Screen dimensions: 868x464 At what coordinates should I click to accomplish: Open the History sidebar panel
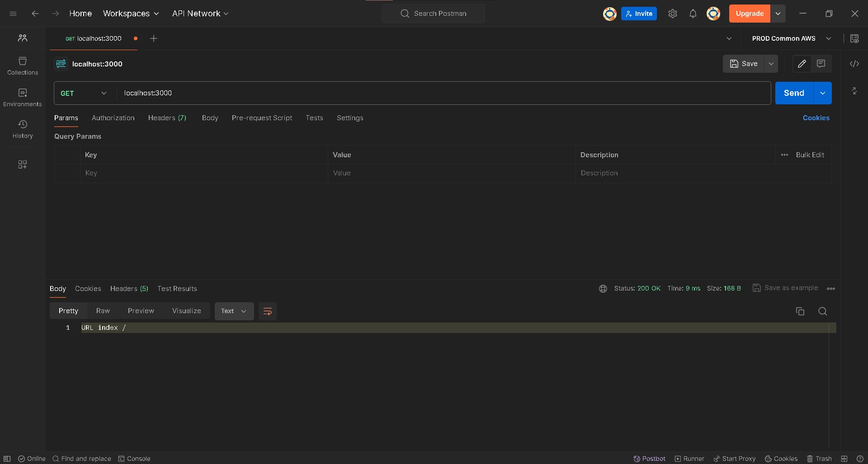tap(23, 129)
